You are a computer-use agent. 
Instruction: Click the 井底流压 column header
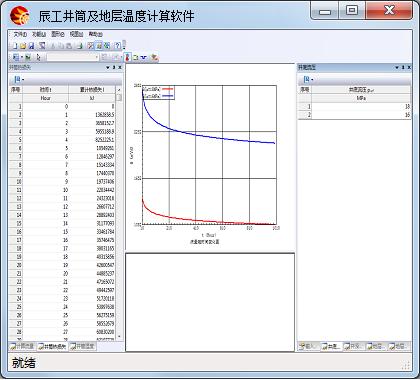pos(361,90)
